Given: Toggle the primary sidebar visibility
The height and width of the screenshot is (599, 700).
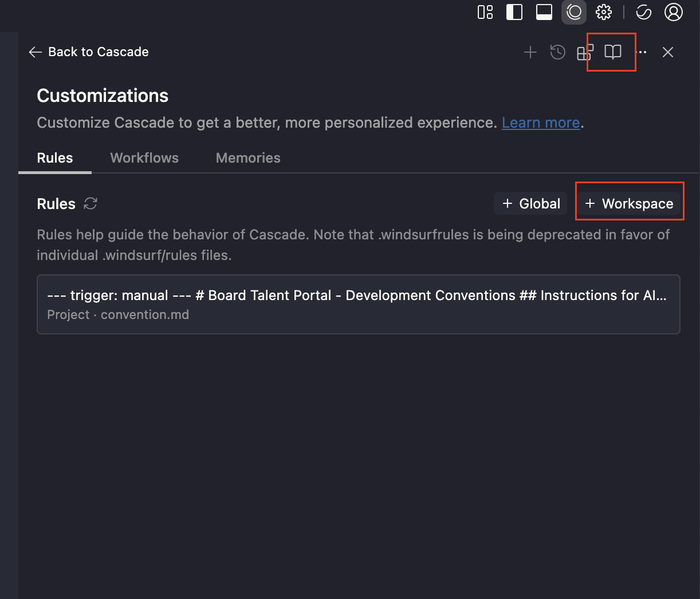Looking at the screenshot, I should pyautogui.click(x=514, y=12).
